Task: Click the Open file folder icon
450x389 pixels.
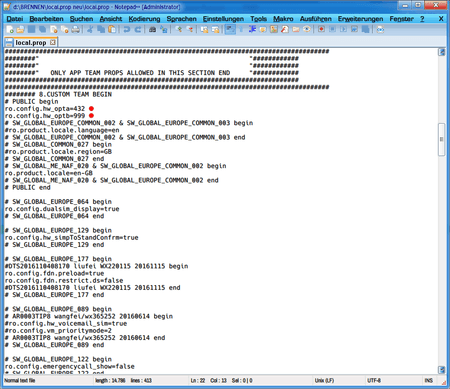Action: (21, 30)
